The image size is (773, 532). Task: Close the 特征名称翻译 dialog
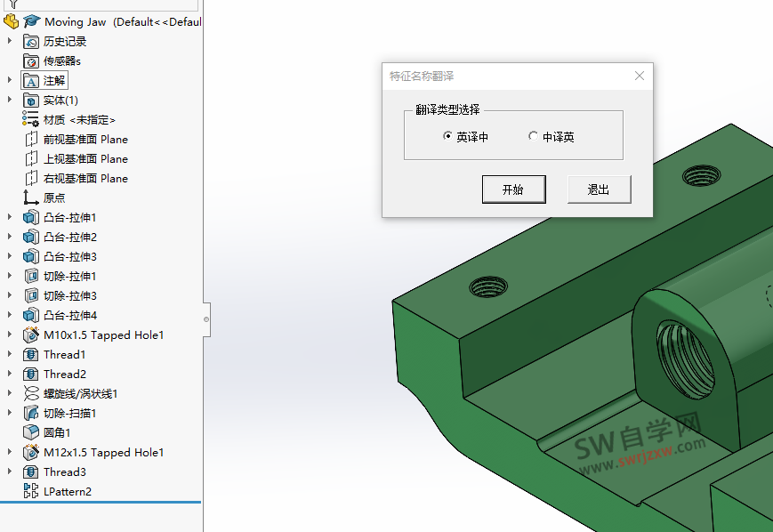pyautogui.click(x=639, y=76)
